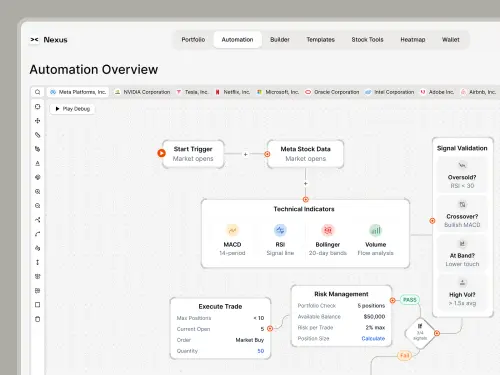Select the Automation tab
The height and width of the screenshot is (375, 500).
[237, 40]
